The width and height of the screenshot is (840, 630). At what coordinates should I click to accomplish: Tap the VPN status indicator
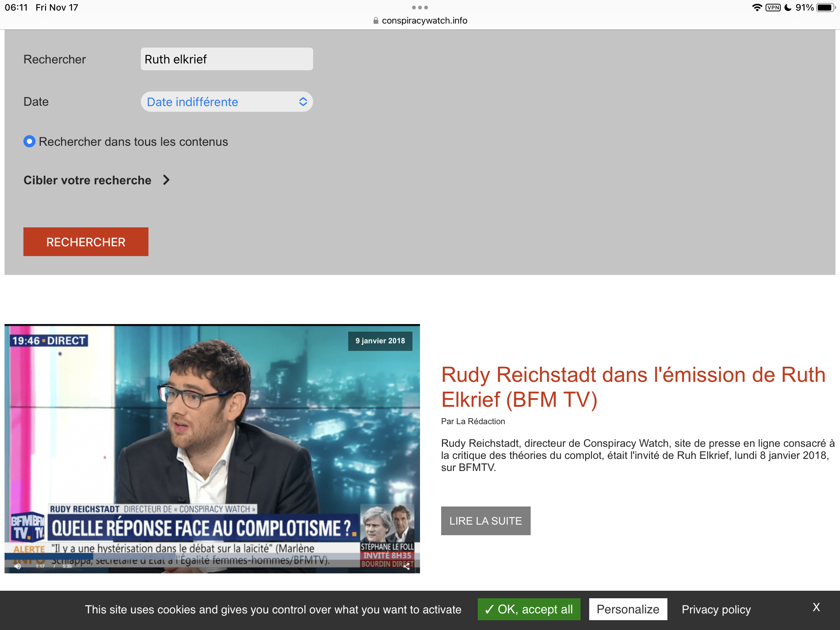click(773, 8)
